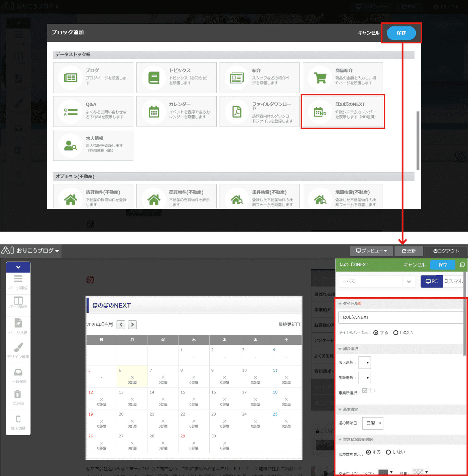This screenshot has width=468, height=476.
Task: Click the タイトル input field with ほのぼのNEXT
Action: 401,317
